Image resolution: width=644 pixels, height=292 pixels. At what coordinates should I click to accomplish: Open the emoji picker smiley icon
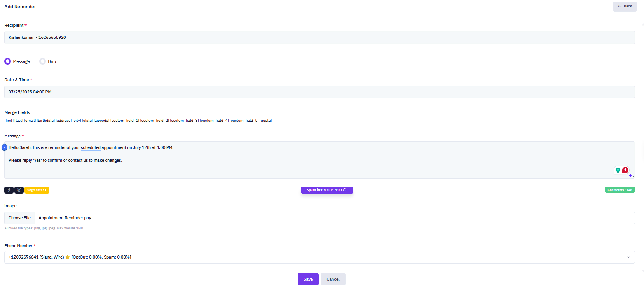[x=19, y=190]
